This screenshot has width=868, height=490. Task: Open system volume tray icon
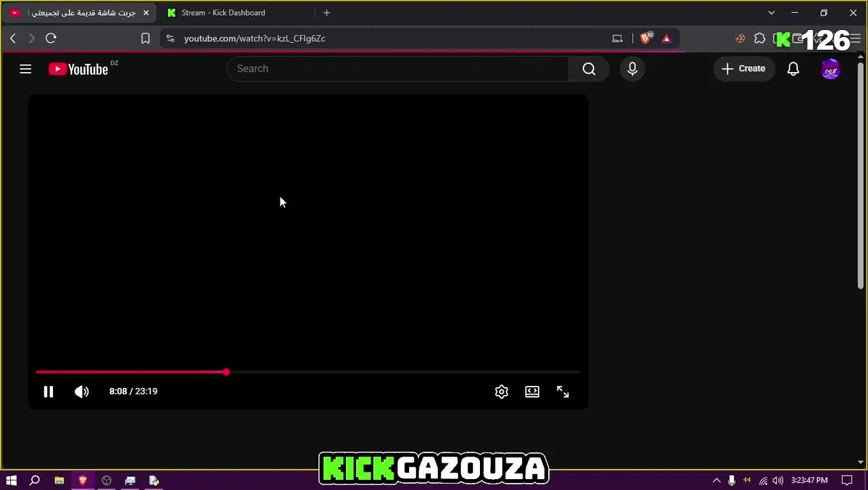(777, 480)
